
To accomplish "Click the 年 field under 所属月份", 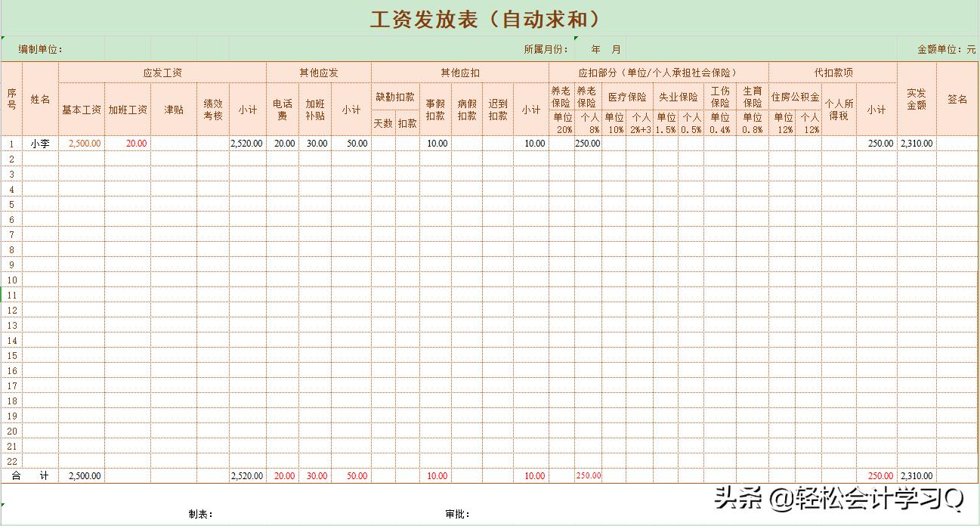I will pos(596,48).
